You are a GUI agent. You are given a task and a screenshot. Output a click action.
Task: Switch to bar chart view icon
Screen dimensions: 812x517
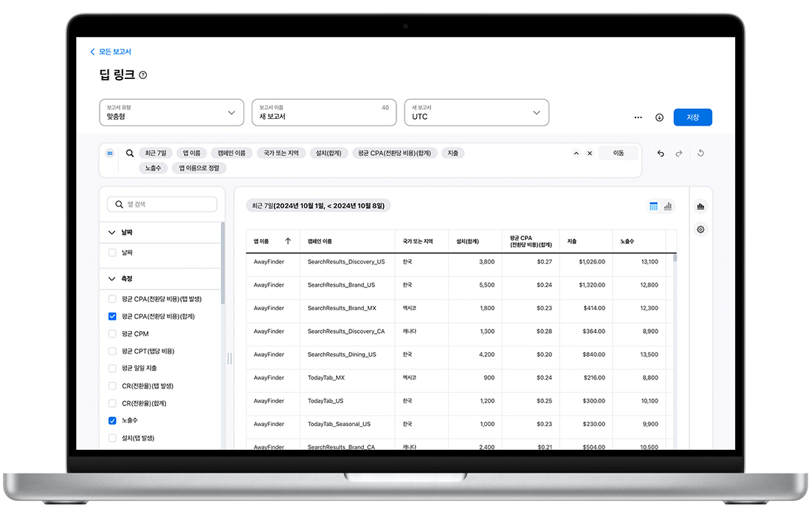(x=668, y=206)
